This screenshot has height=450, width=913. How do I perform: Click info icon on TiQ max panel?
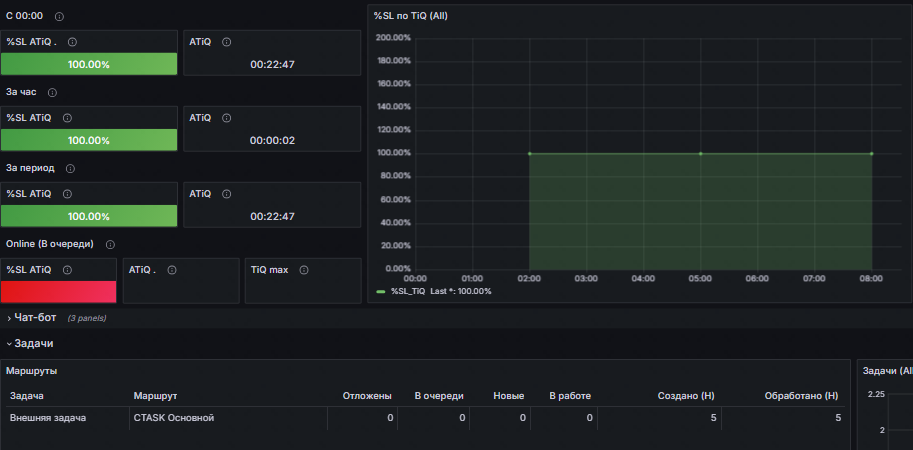click(303, 270)
